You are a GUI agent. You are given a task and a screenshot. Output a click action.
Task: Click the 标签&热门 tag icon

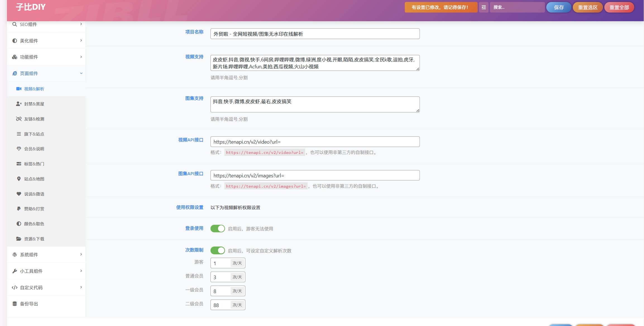(19, 164)
